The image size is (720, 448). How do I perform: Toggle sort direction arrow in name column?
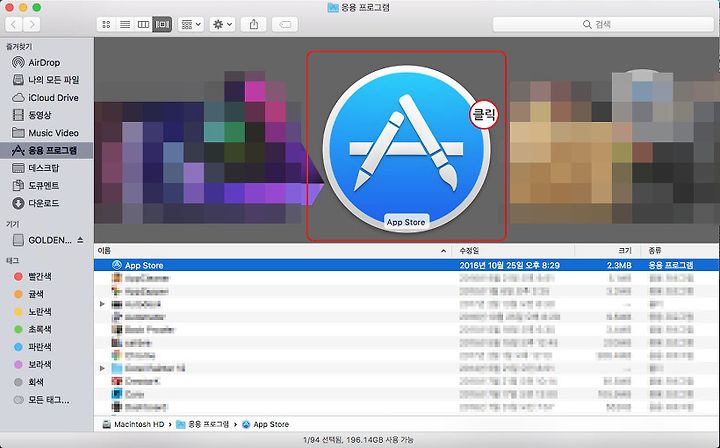point(443,251)
